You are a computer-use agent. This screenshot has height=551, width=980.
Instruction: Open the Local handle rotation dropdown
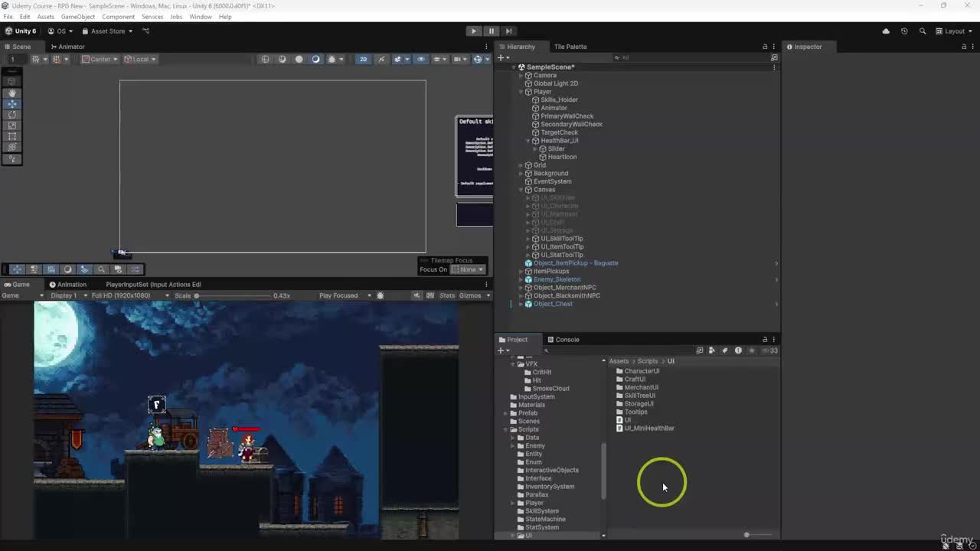(140, 59)
